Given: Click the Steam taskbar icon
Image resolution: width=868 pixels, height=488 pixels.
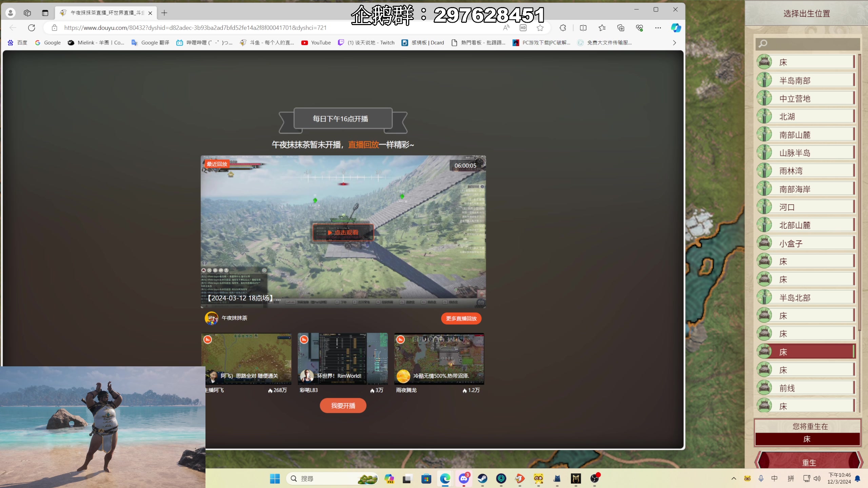Looking at the screenshot, I should pos(482,479).
